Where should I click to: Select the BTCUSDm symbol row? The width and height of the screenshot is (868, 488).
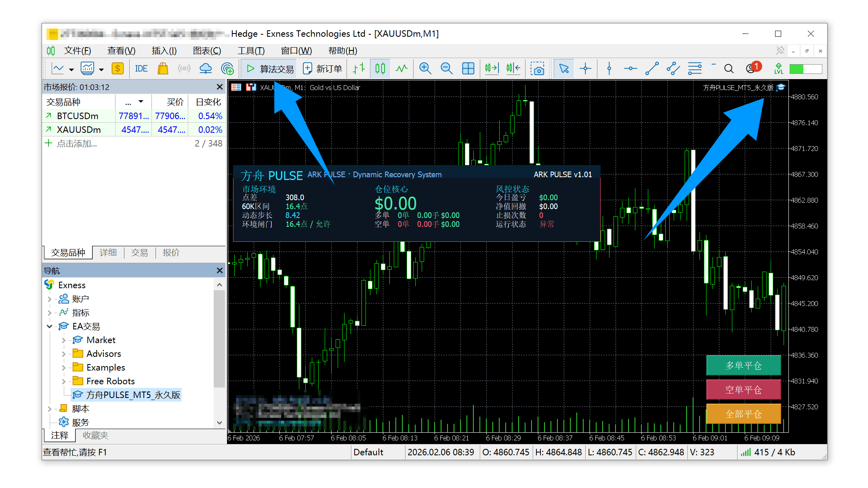134,116
